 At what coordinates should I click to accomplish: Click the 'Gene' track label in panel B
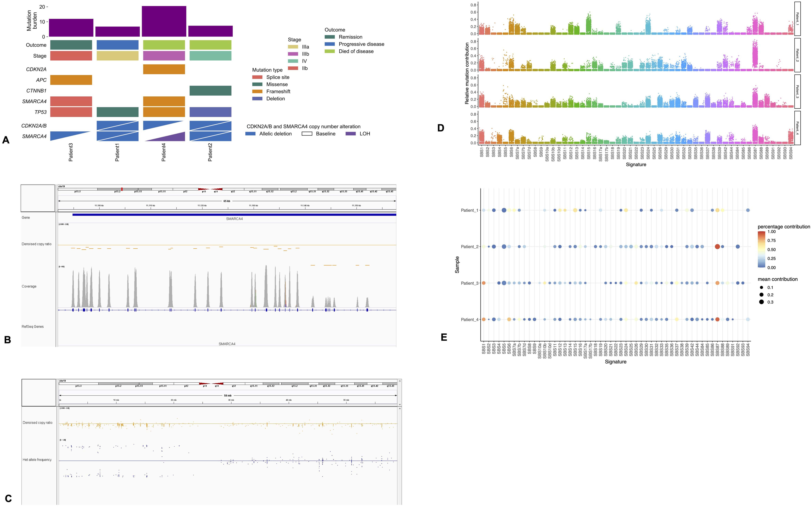click(x=25, y=218)
